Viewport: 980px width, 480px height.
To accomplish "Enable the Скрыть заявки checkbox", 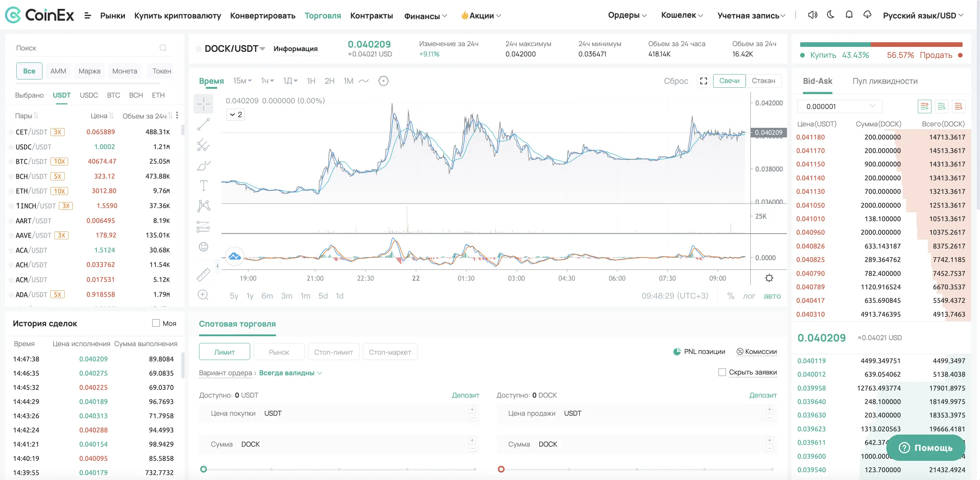I will [x=722, y=372].
